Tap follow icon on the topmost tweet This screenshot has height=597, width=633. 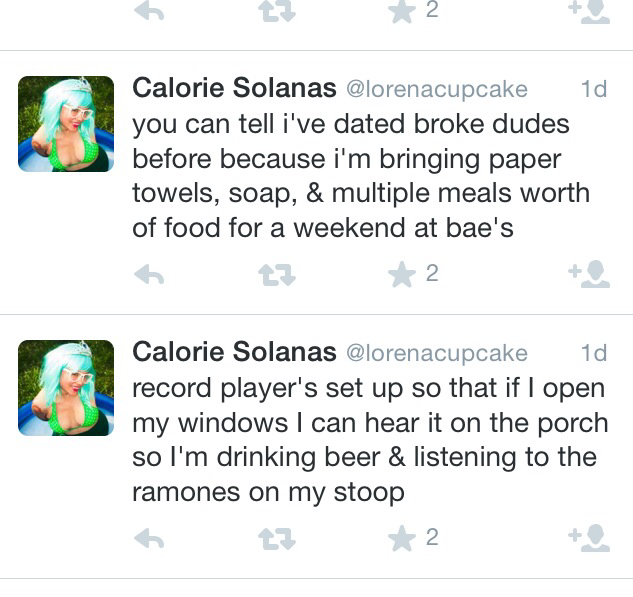coord(589,11)
